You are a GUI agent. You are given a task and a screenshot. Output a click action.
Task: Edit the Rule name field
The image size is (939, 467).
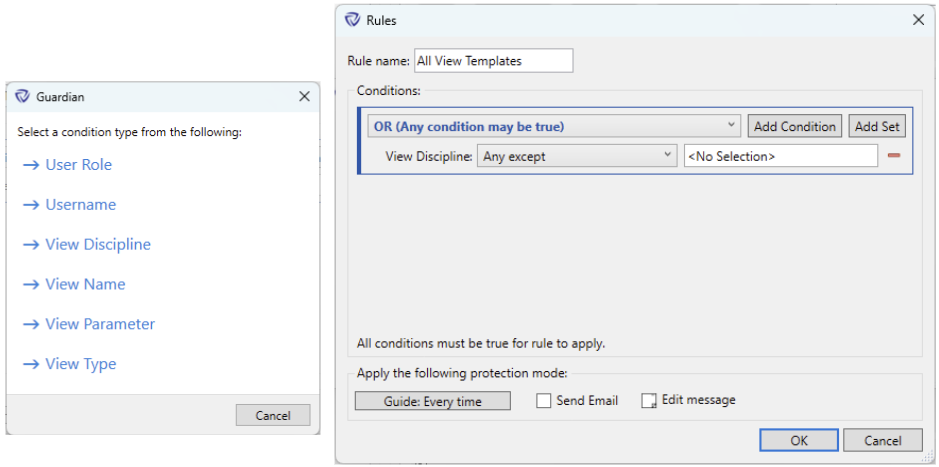coord(493,61)
